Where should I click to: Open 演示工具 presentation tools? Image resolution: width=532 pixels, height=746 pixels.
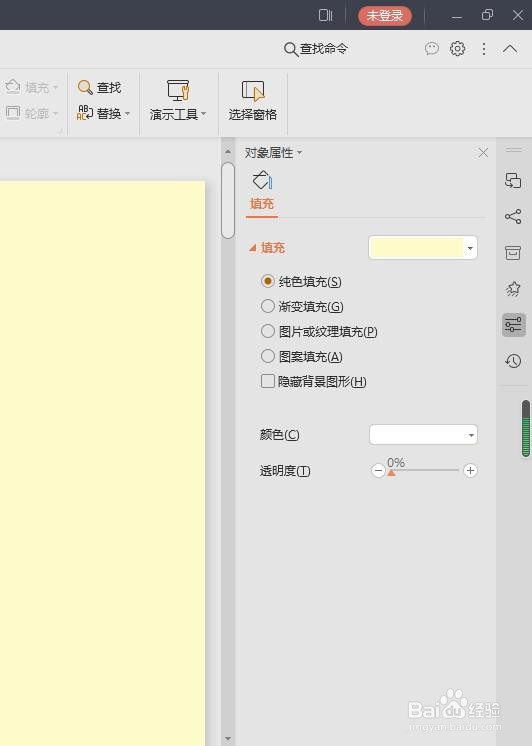pyautogui.click(x=177, y=100)
